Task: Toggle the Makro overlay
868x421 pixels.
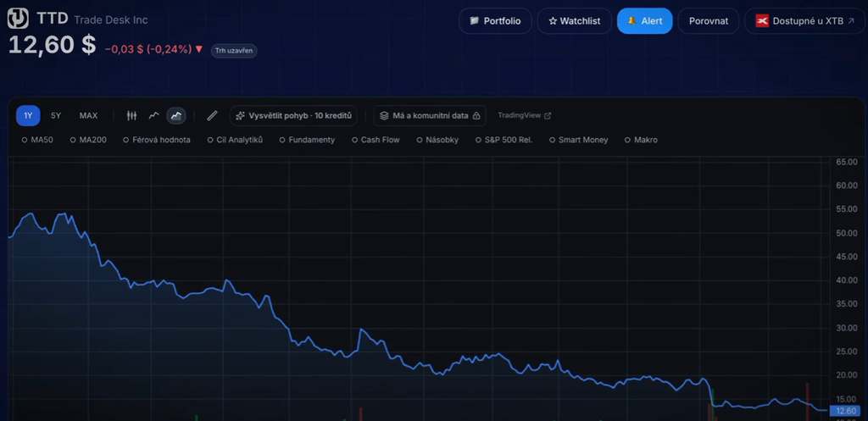Action: tap(641, 140)
